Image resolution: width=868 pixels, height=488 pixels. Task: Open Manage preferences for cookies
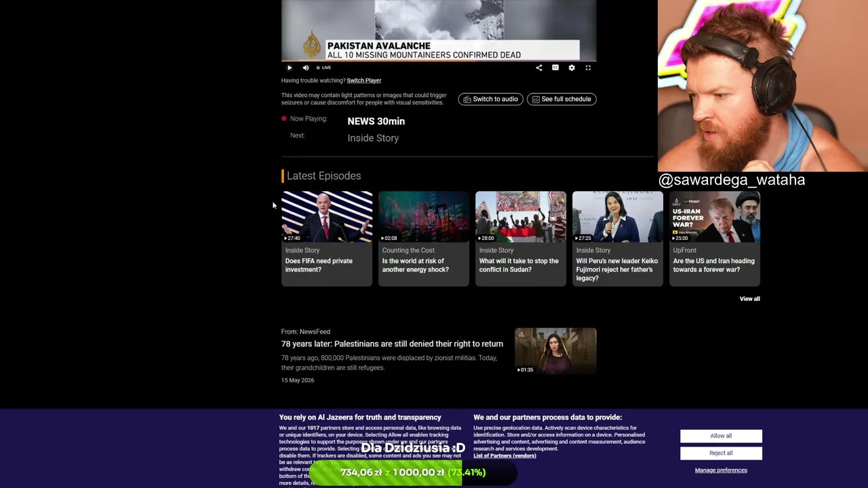[721, 470]
